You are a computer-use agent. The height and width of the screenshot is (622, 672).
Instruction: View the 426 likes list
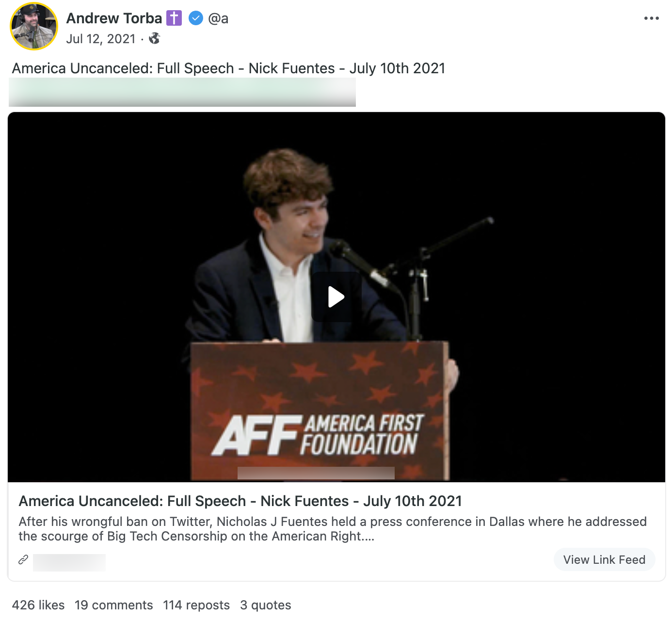(38, 605)
